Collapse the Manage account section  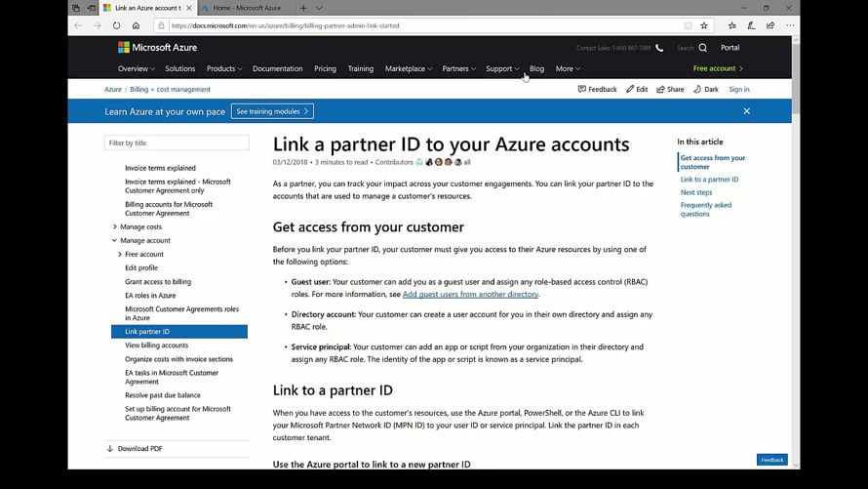[x=115, y=240]
